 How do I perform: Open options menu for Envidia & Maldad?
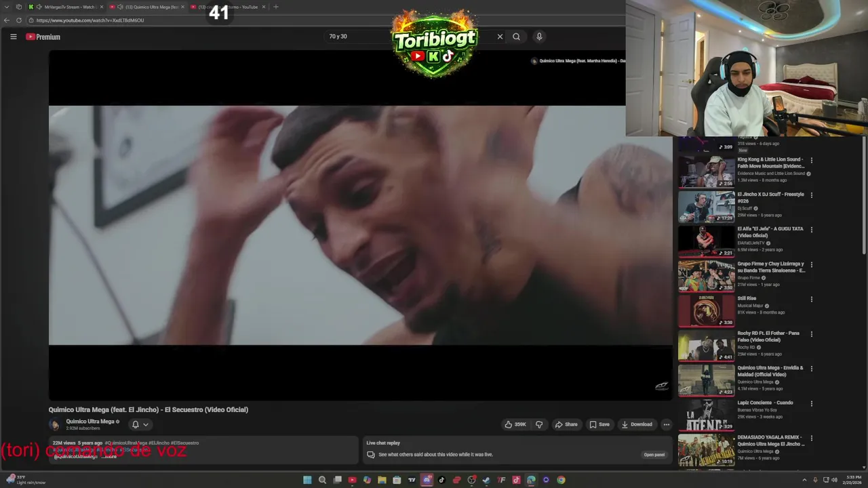811,369
